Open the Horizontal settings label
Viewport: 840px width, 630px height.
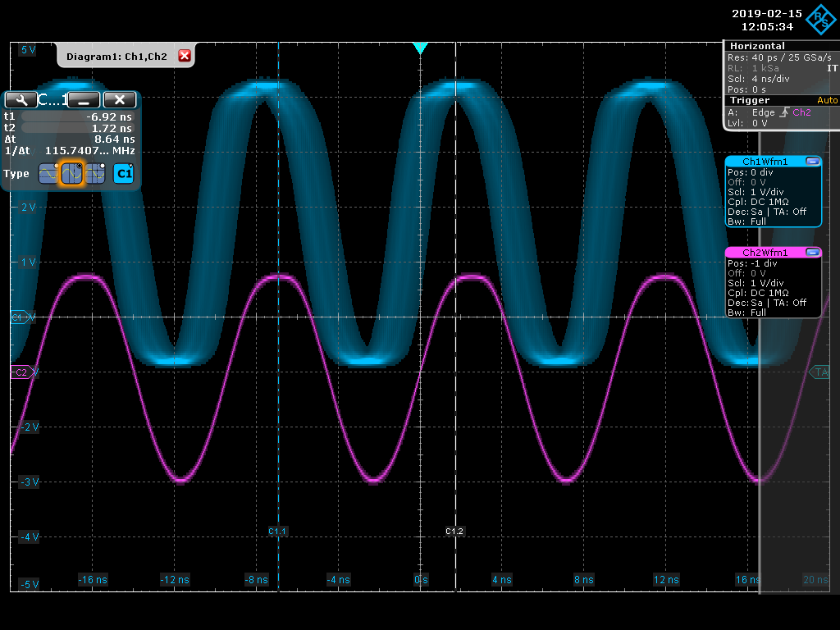pos(756,46)
